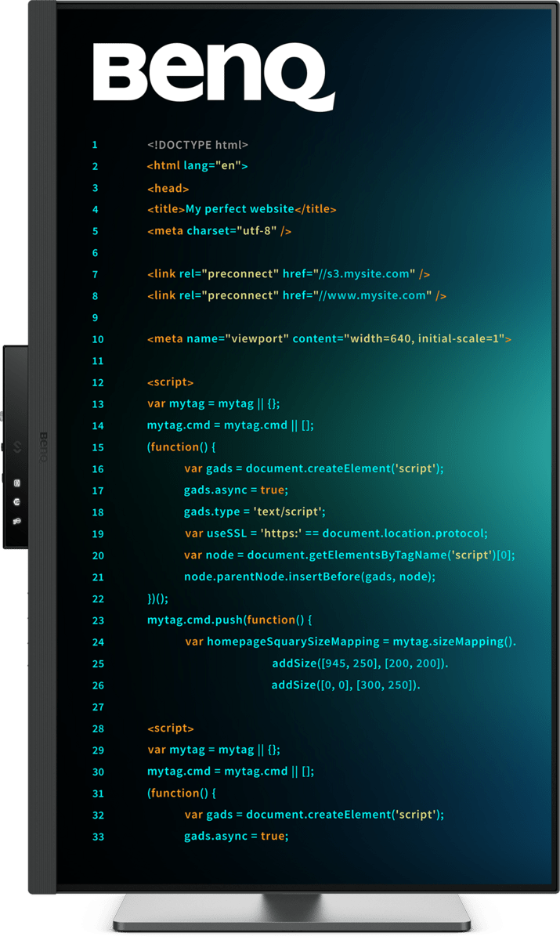The height and width of the screenshot is (940, 560).
Task: Click '(function() {' on line 31
Action: 181,793
